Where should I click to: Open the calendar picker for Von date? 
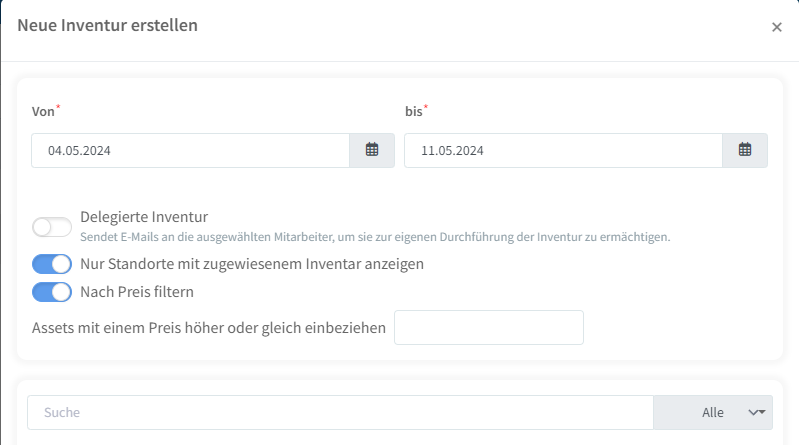[372, 150]
